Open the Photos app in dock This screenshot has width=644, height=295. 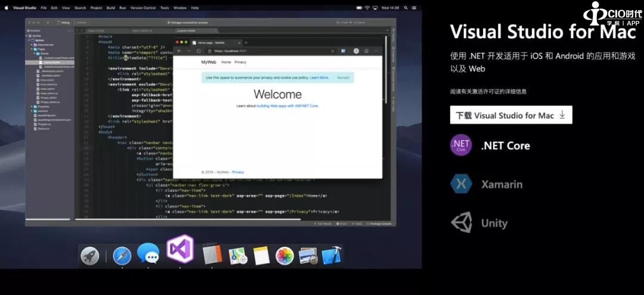(284, 256)
